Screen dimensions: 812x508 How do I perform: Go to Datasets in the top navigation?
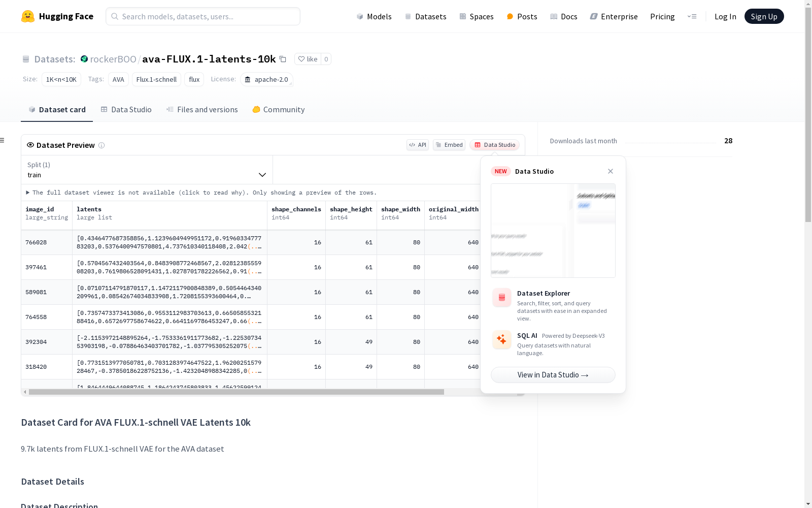pos(425,16)
